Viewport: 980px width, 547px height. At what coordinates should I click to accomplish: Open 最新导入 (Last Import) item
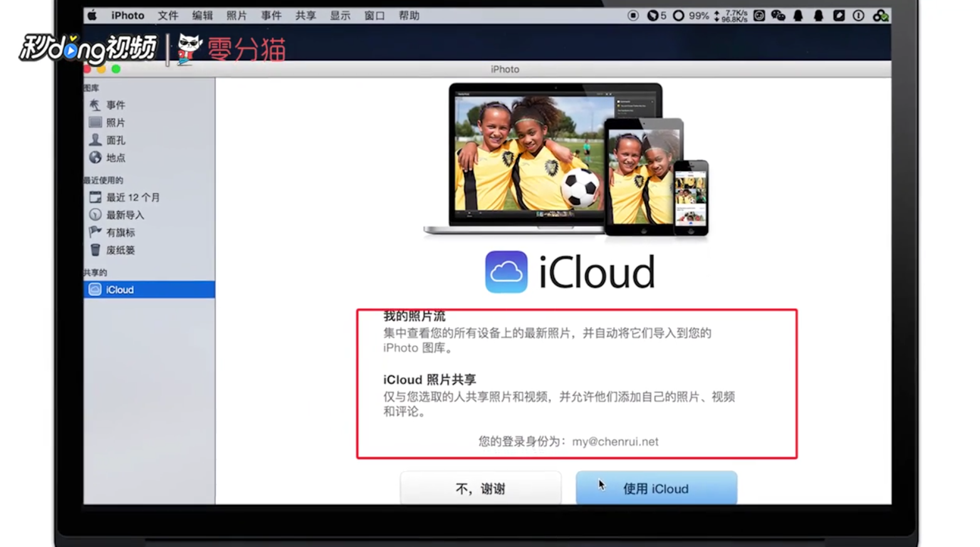127,214
